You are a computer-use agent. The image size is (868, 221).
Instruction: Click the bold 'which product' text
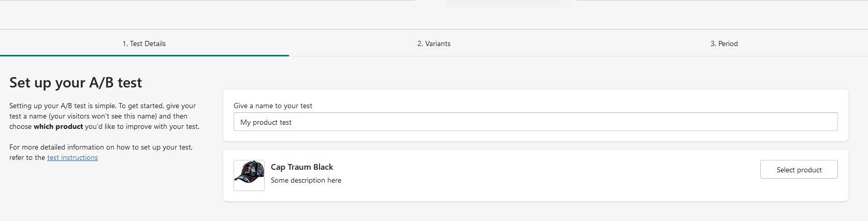click(x=58, y=127)
